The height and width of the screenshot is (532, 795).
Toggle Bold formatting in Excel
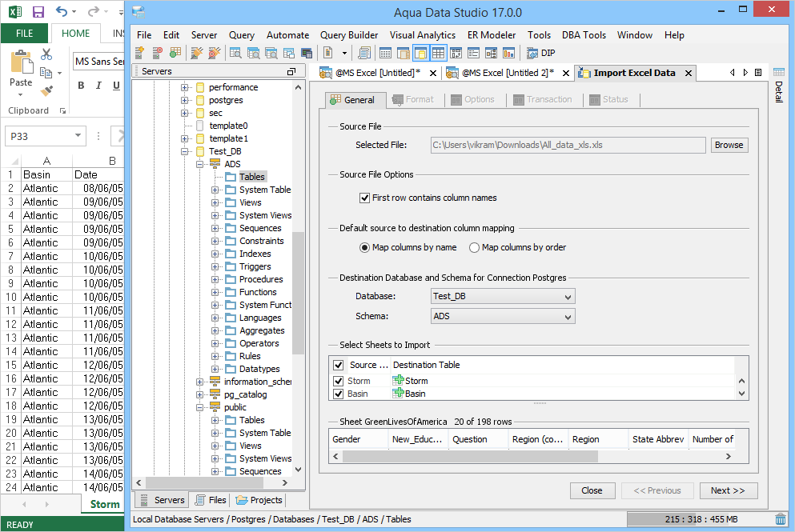coord(81,86)
